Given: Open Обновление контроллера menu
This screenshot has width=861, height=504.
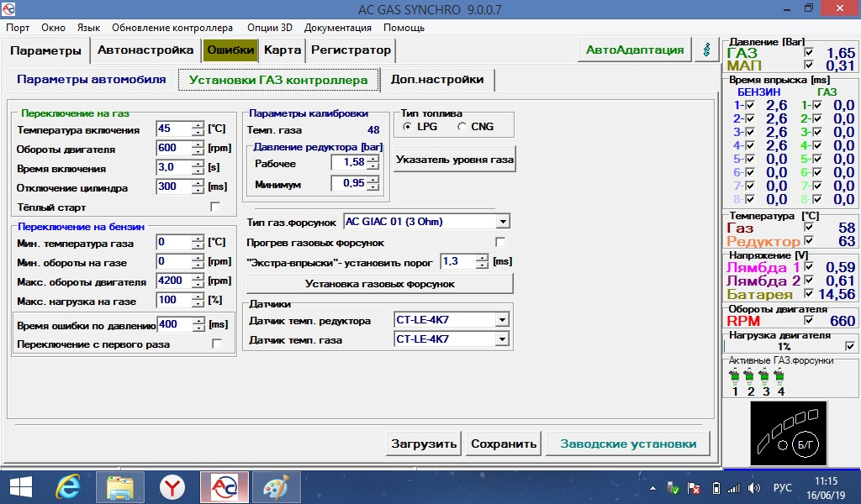Looking at the screenshot, I should pyautogui.click(x=172, y=28).
